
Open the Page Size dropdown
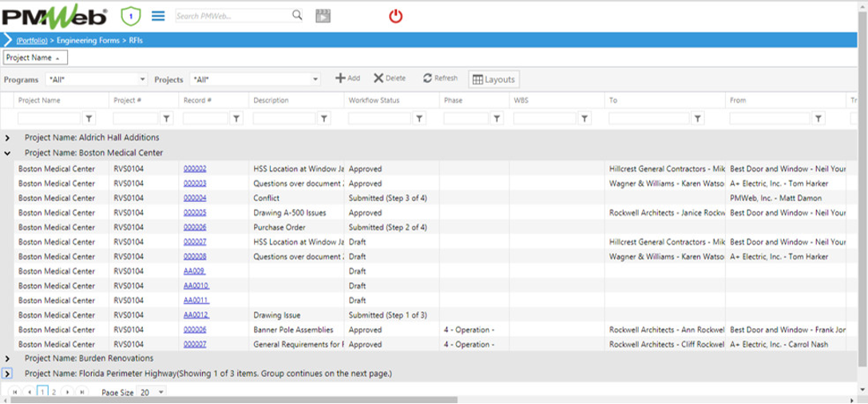(x=151, y=392)
